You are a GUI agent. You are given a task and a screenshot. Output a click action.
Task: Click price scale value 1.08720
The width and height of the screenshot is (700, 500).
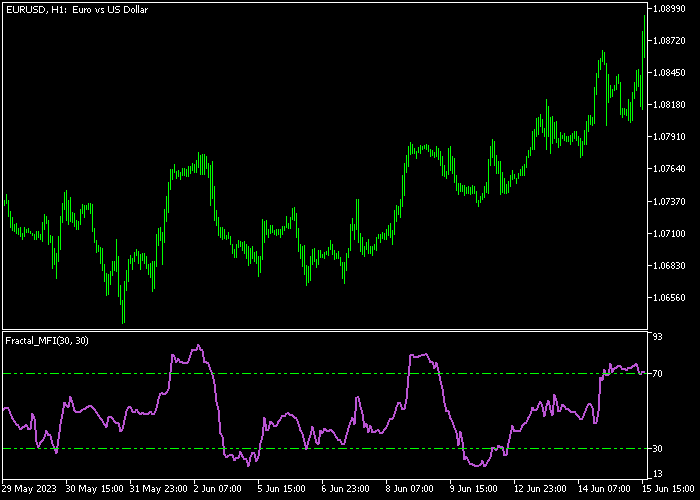coord(669,41)
